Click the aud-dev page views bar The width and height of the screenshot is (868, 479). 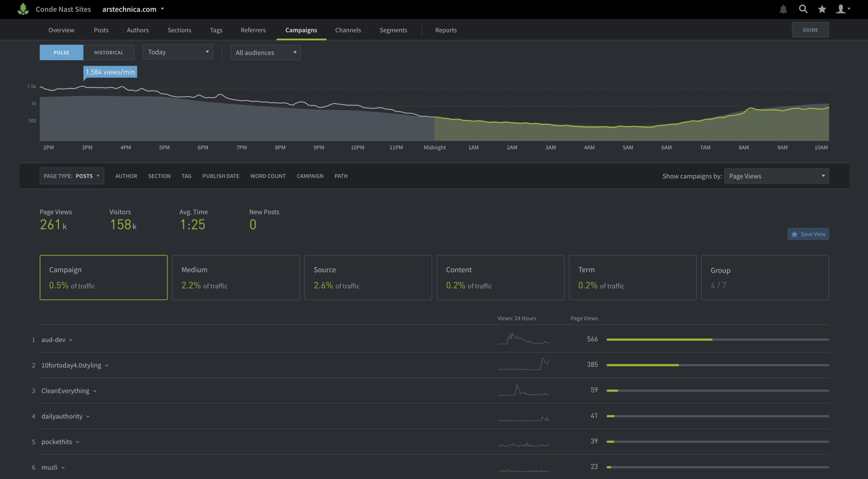[x=659, y=339]
